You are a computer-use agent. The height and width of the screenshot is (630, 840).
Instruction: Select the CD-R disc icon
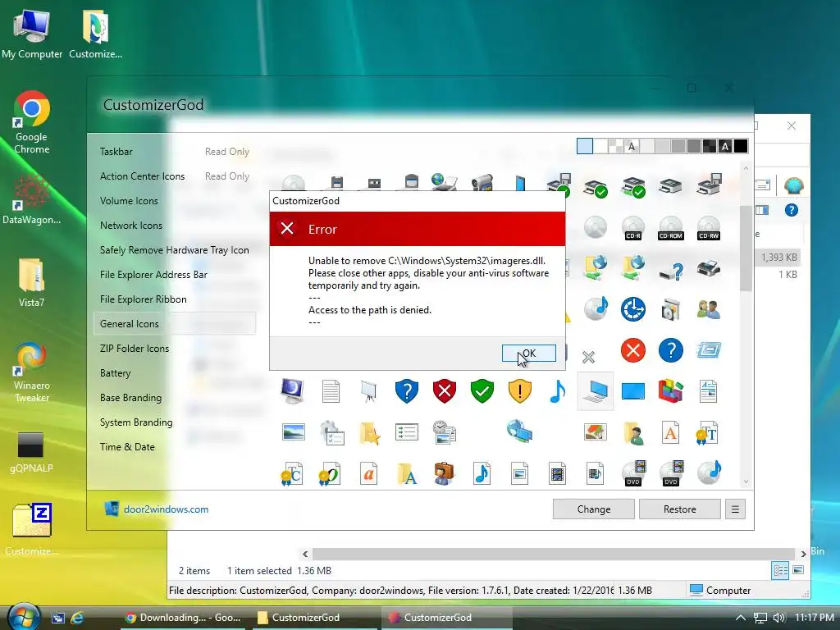pos(633,227)
